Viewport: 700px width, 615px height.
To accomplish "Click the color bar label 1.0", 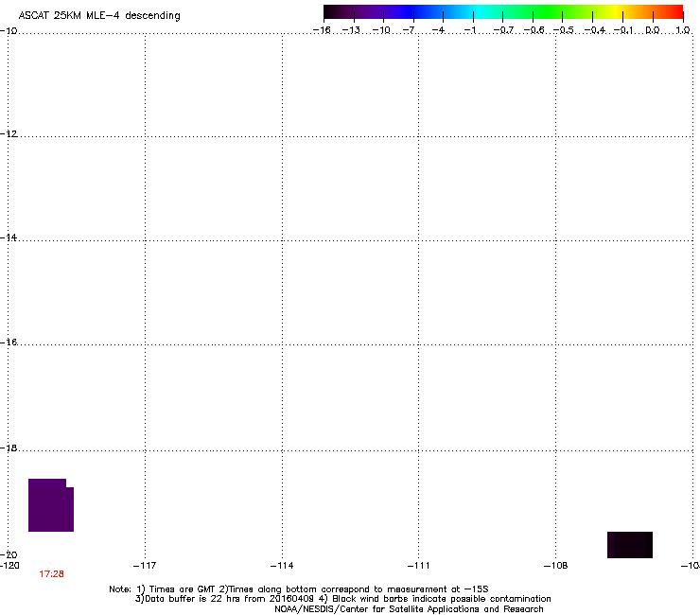I will (x=683, y=30).
